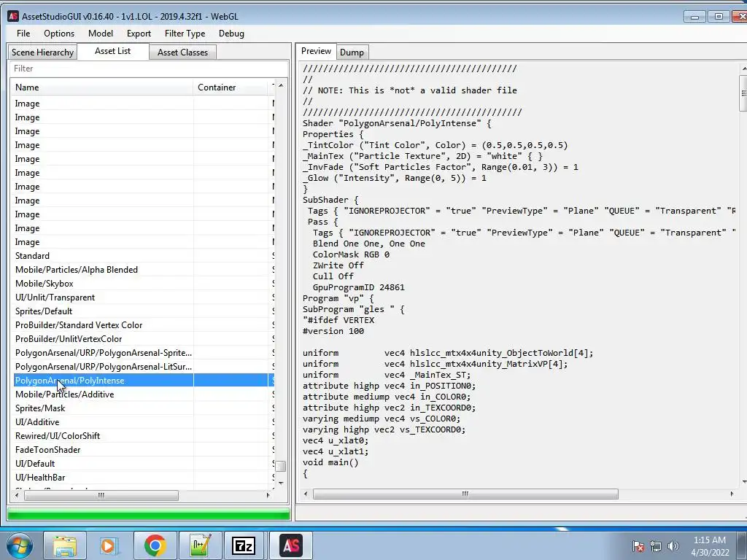This screenshot has width=747, height=560.
Task: Click the asset list scroll down arrow
Action: (x=281, y=483)
